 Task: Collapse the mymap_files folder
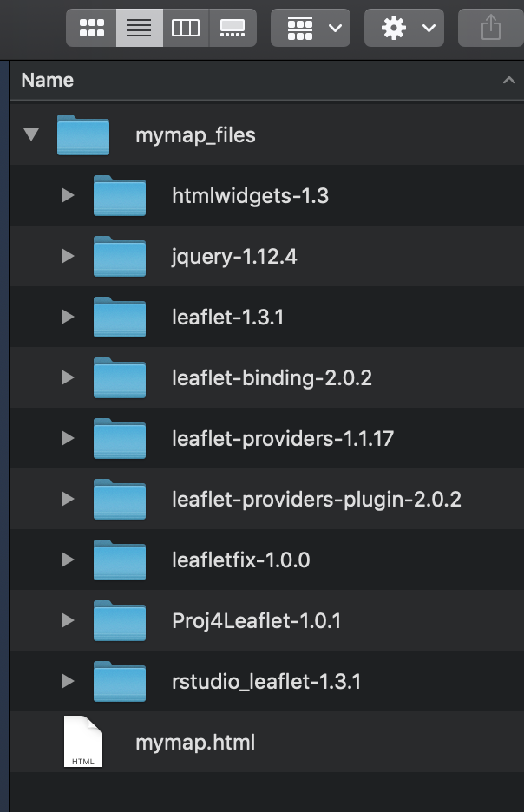coord(31,134)
